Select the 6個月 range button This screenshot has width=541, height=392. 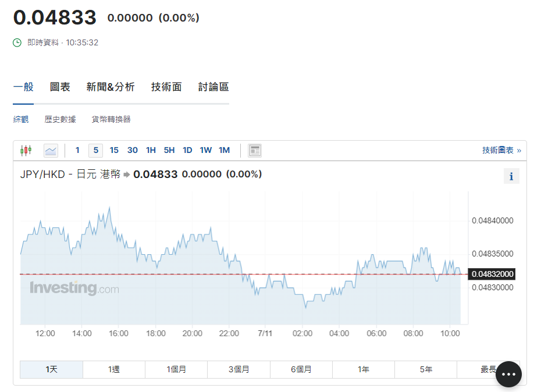(301, 369)
